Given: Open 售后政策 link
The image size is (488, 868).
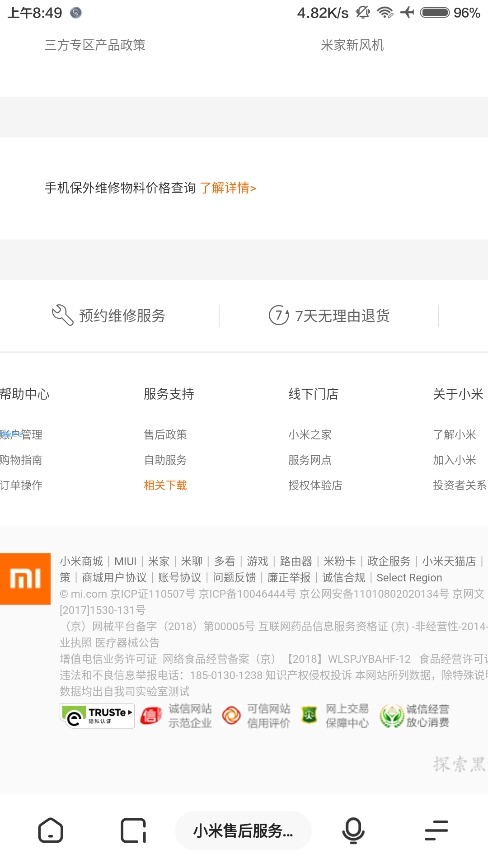Looking at the screenshot, I should pos(165,434).
